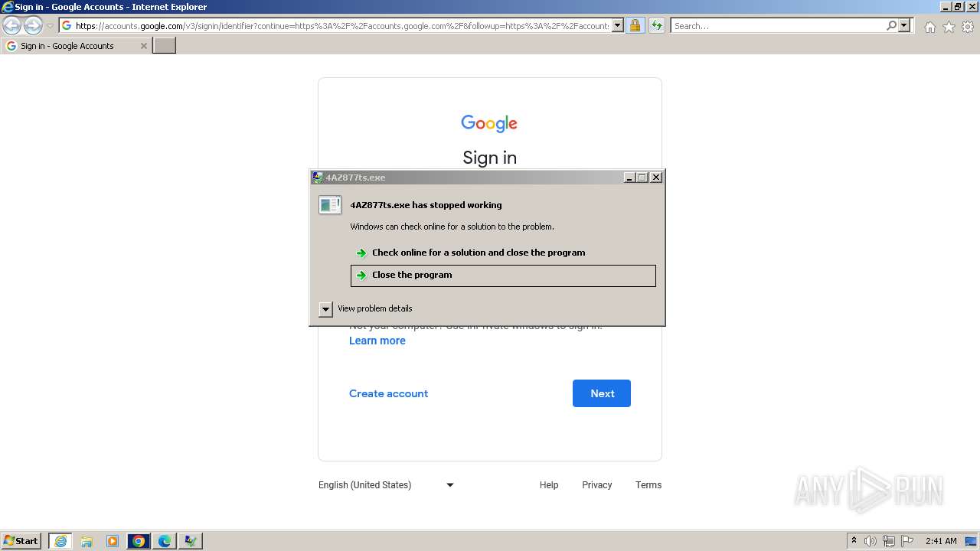
Task: Click the crash dialog application icon
Action: [x=330, y=205]
